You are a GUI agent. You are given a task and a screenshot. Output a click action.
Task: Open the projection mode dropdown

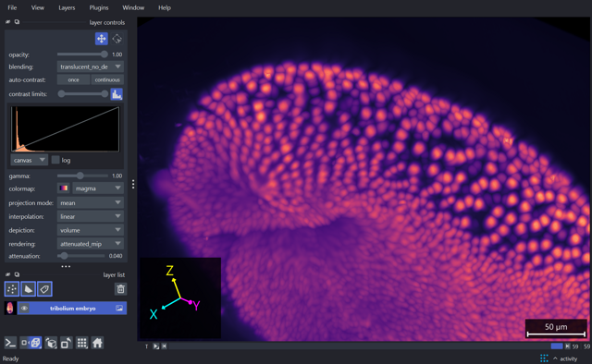pyautogui.click(x=91, y=202)
